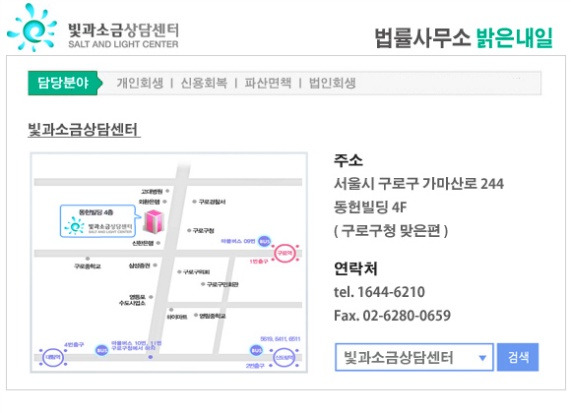The width and height of the screenshot is (571, 413).
Task: Click the underlined 빛과소금상담센터 heading
Action: pos(84,130)
